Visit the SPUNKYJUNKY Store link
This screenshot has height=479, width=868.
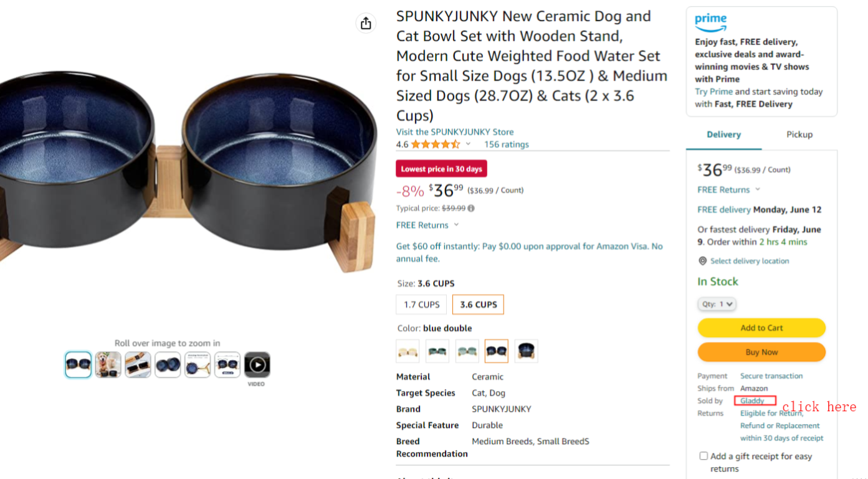pyautogui.click(x=455, y=132)
